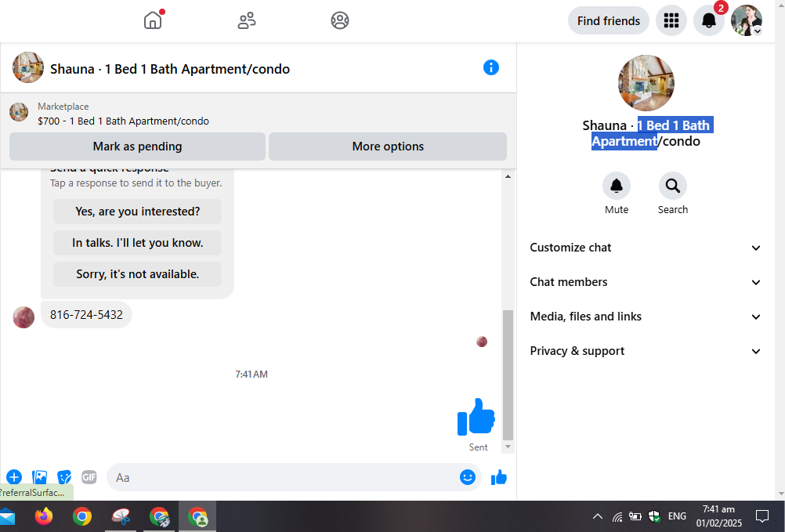Open Shauna's chat header profile picture
785x532 pixels.
(28, 67)
